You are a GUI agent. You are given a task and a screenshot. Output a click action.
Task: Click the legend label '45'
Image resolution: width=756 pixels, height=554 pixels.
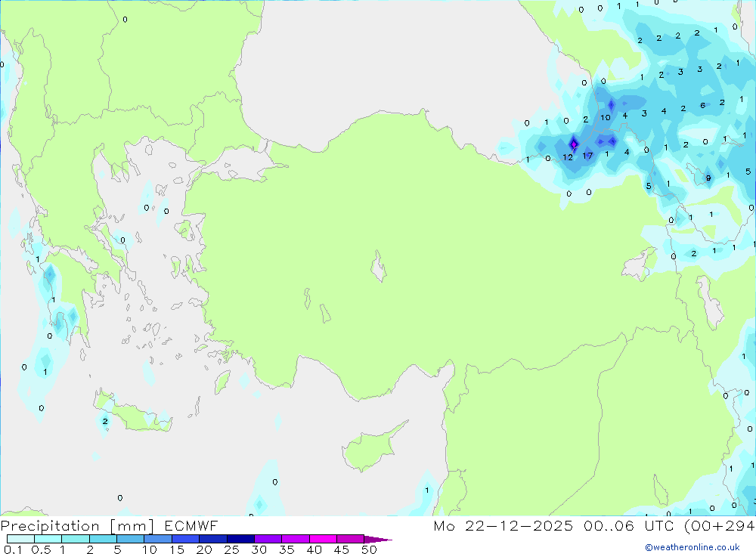tap(342, 549)
